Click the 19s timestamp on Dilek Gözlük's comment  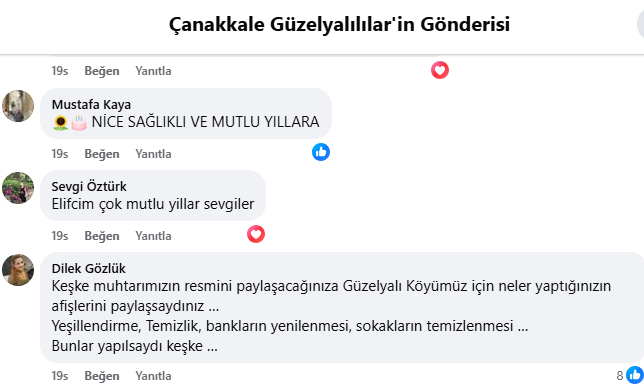(60, 376)
